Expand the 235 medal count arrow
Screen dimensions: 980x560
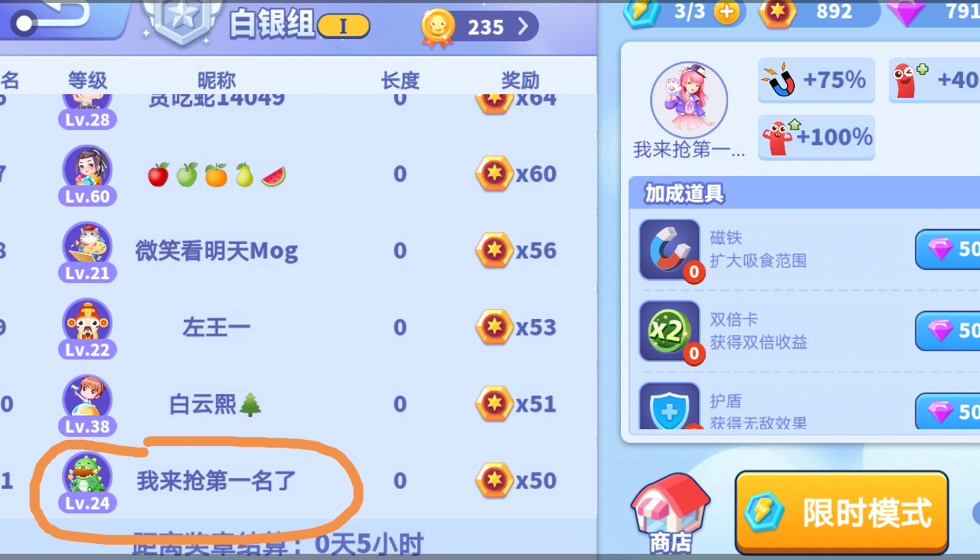524,27
